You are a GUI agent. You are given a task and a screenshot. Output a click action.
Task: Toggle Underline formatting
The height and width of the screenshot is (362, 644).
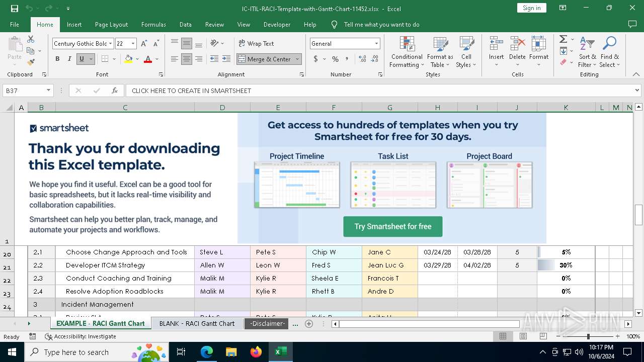point(82,59)
